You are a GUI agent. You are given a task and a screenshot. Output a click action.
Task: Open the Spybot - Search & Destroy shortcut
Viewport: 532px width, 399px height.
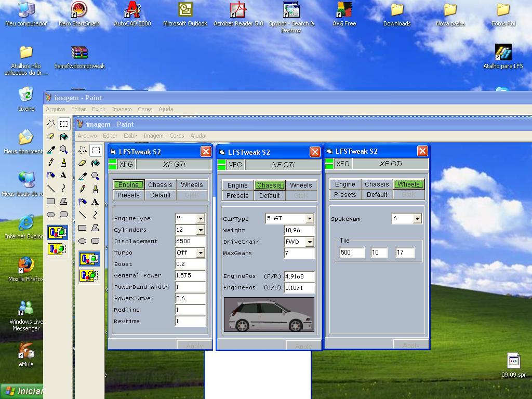[291, 17]
